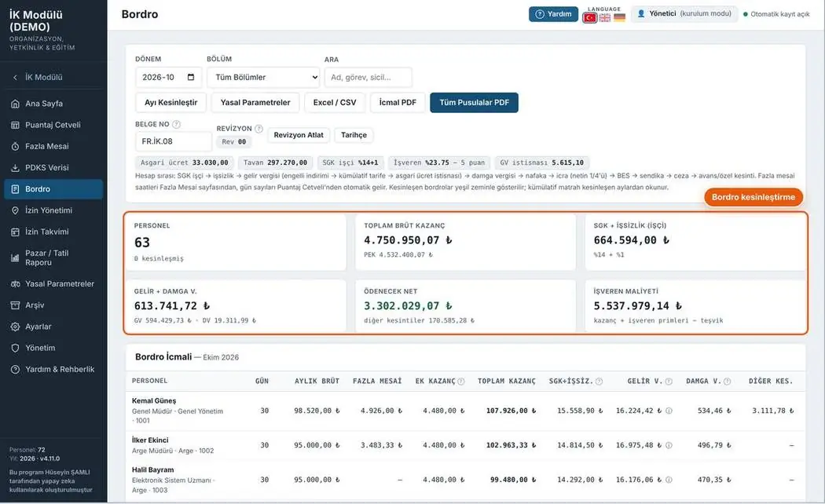Click the Revizyon Atlat button

tap(299, 135)
